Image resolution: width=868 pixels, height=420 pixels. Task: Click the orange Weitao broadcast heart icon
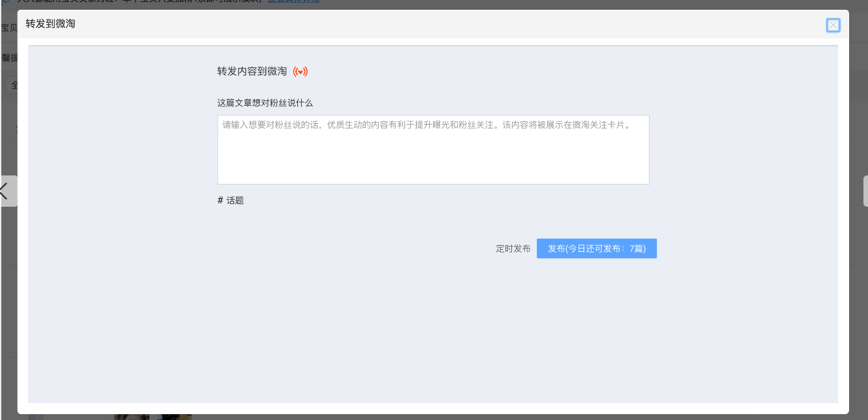pos(300,72)
